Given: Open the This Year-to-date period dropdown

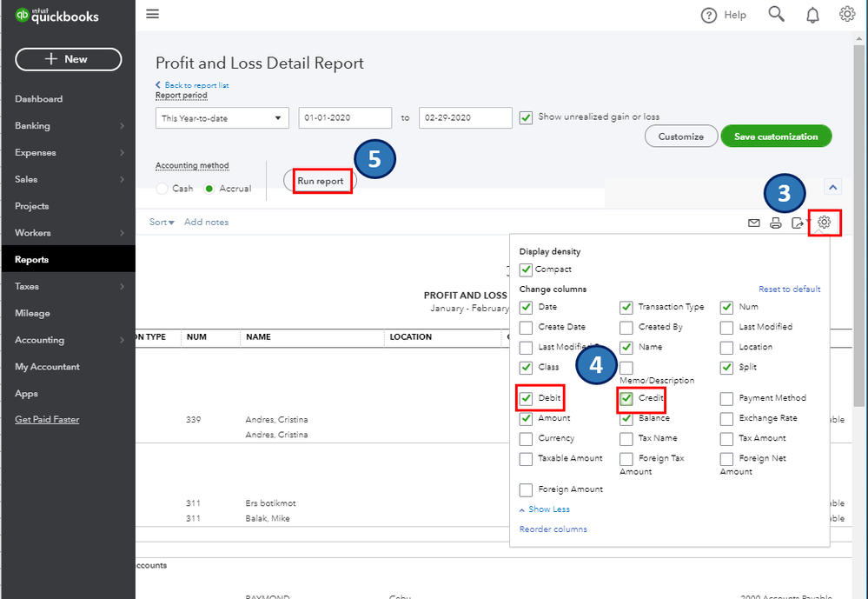Looking at the screenshot, I should [x=222, y=118].
